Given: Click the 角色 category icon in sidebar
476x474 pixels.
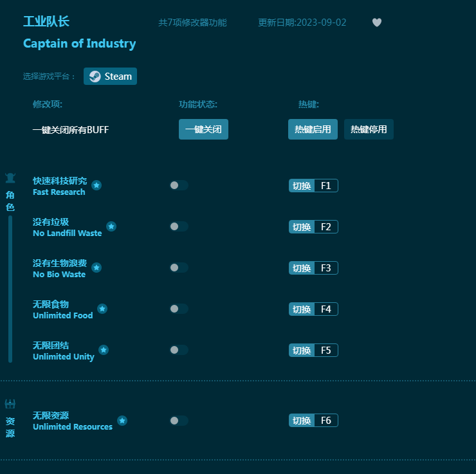Looking at the screenshot, I should [x=10, y=178].
